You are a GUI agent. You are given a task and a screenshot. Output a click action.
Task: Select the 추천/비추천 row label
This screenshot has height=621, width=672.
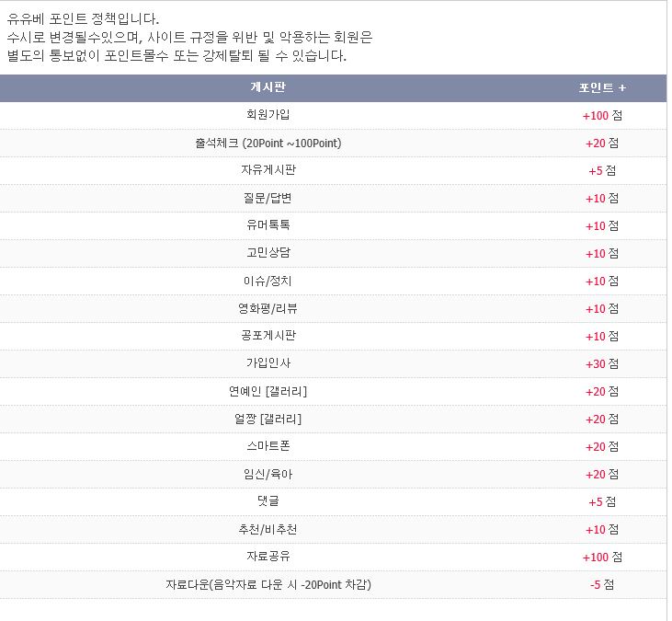pyautogui.click(x=268, y=529)
